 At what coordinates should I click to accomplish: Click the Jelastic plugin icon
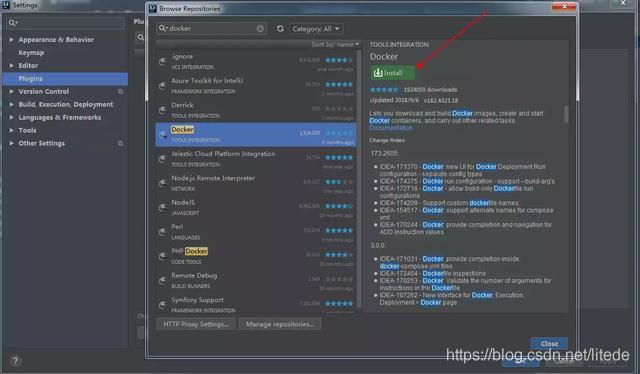162,159
